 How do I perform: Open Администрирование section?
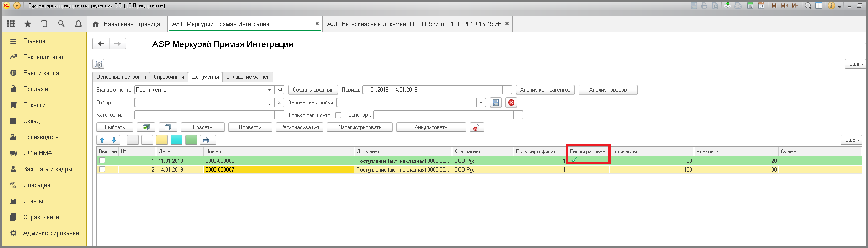pos(51,233)
